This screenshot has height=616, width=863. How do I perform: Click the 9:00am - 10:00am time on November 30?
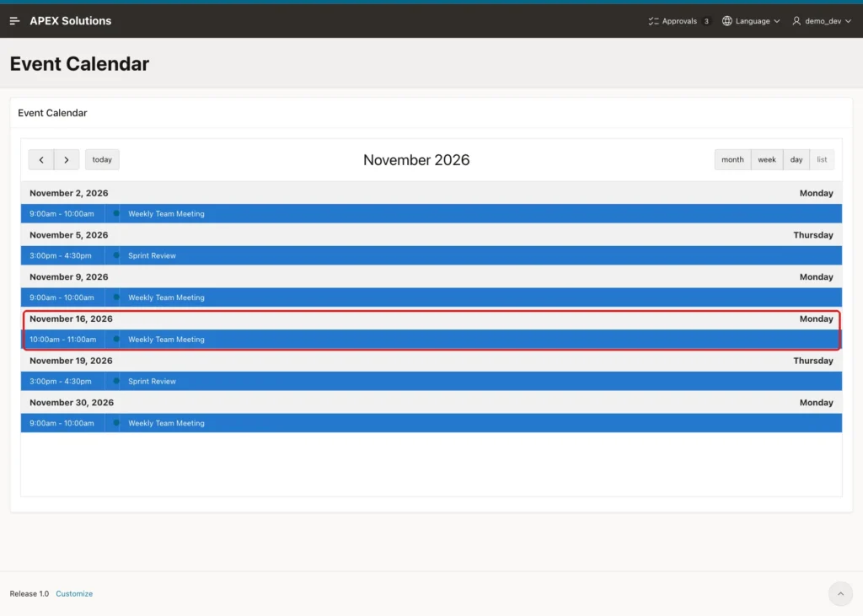tap(62, 423)
